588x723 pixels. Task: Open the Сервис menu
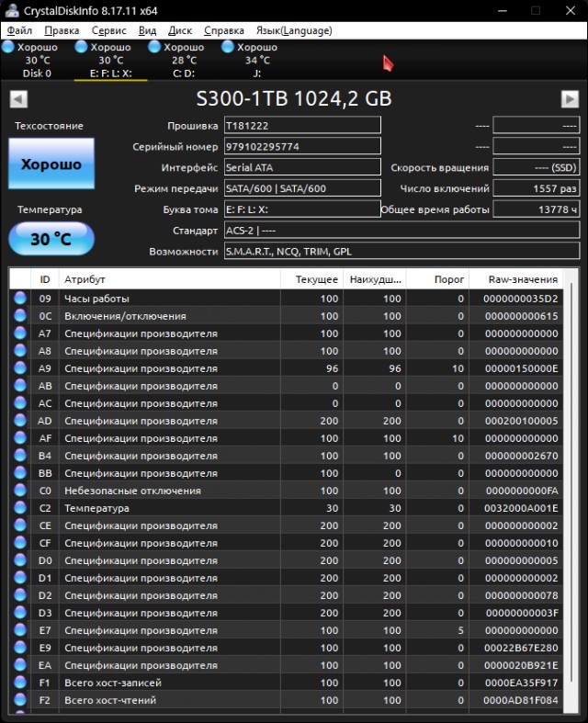click(108, 30)
